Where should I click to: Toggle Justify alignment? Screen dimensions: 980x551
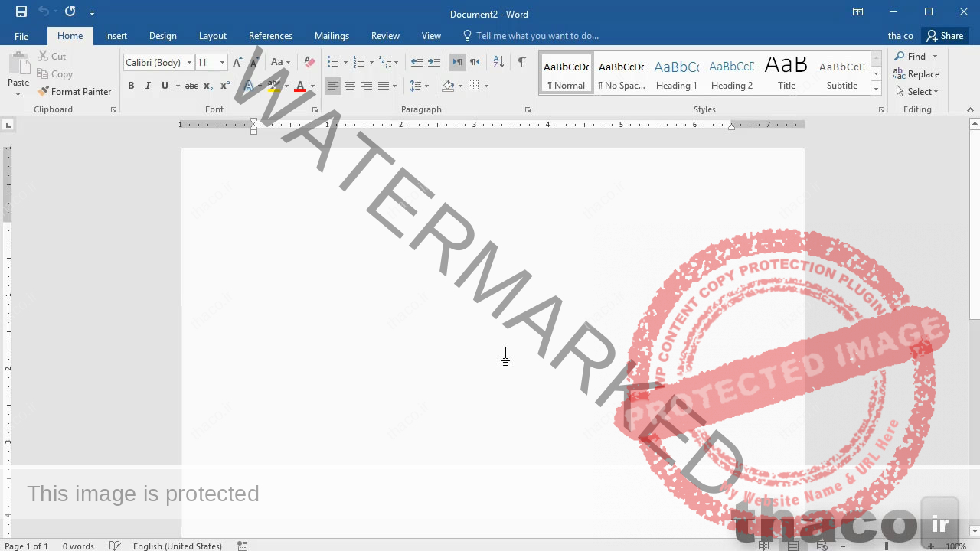384,86
